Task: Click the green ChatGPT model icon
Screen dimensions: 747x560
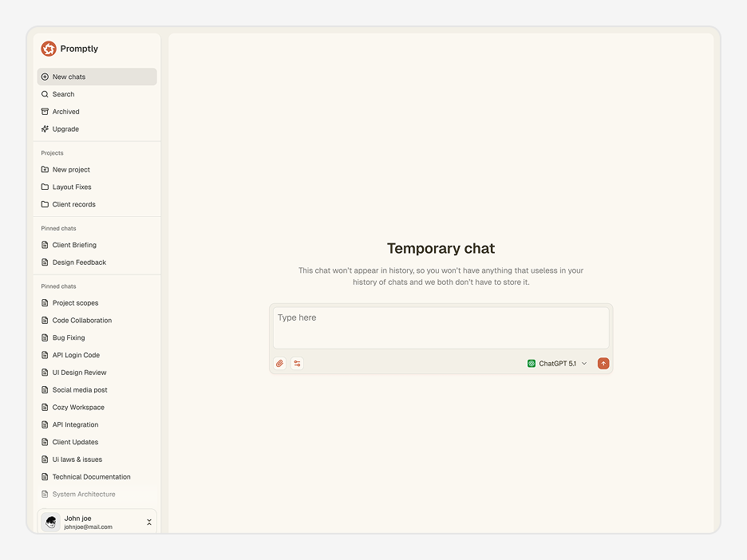Action: click(x=532, y=363)
